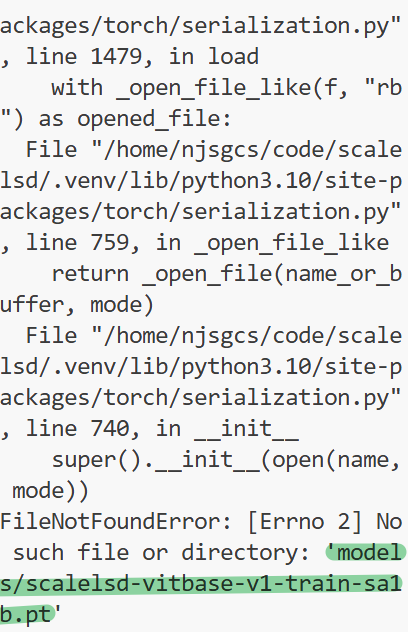Click "such file or directory:" message text
This screenshot has height=632, width=408.
tap(161, 553)
